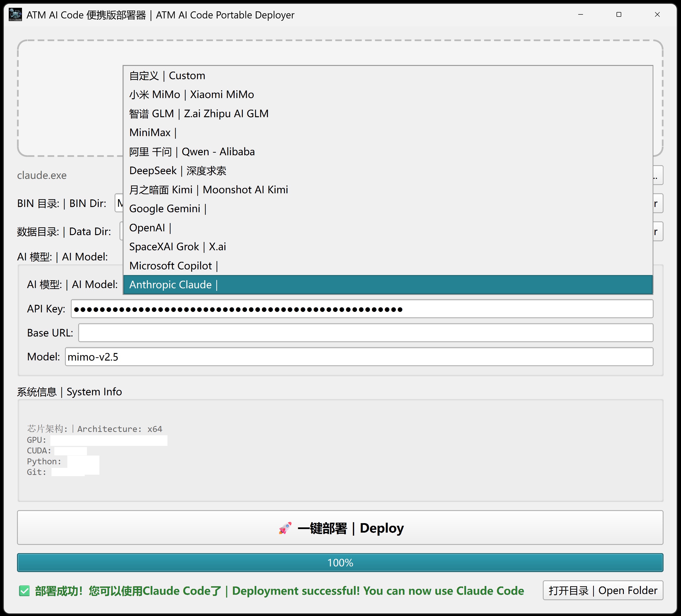Minimize the ATM AI Code Deployer window
The image size is (681, 616).
[581, 14]
